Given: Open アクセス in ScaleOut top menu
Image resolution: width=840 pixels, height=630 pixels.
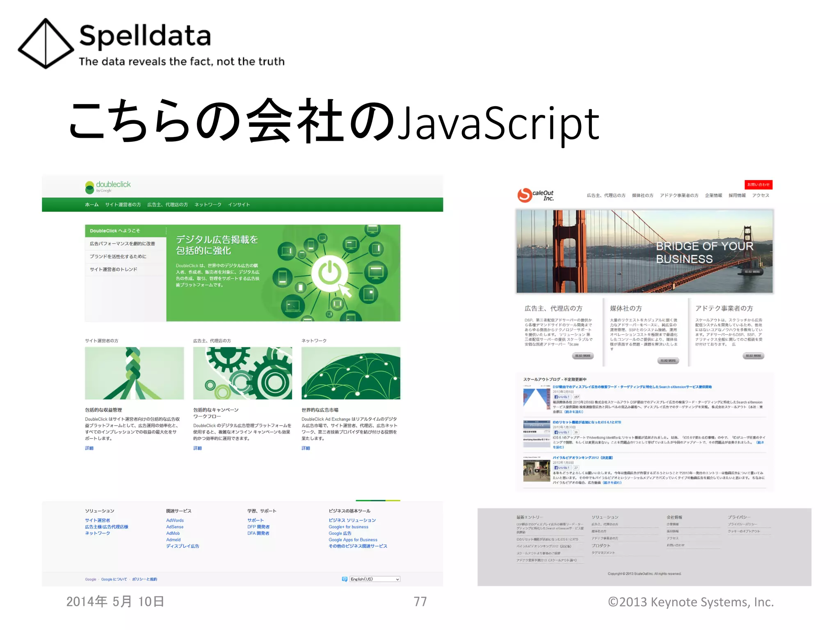Looking at the screenshot, I should [x=761, y=196].
